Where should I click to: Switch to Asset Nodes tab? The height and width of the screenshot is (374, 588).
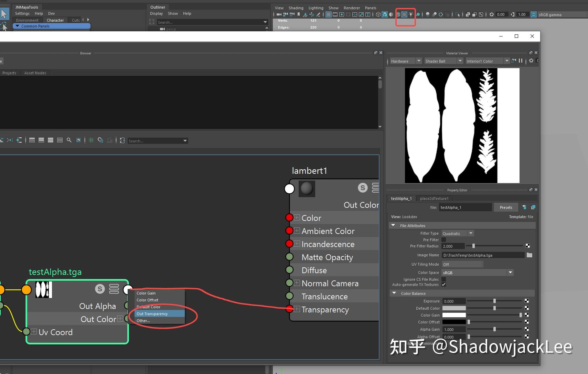[35, 73]
